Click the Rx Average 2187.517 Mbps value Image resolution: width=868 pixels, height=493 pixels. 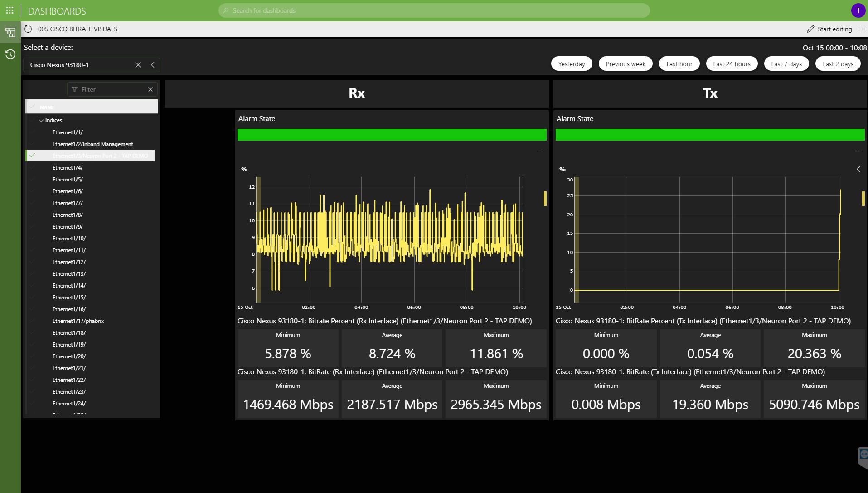coord(392,405)
